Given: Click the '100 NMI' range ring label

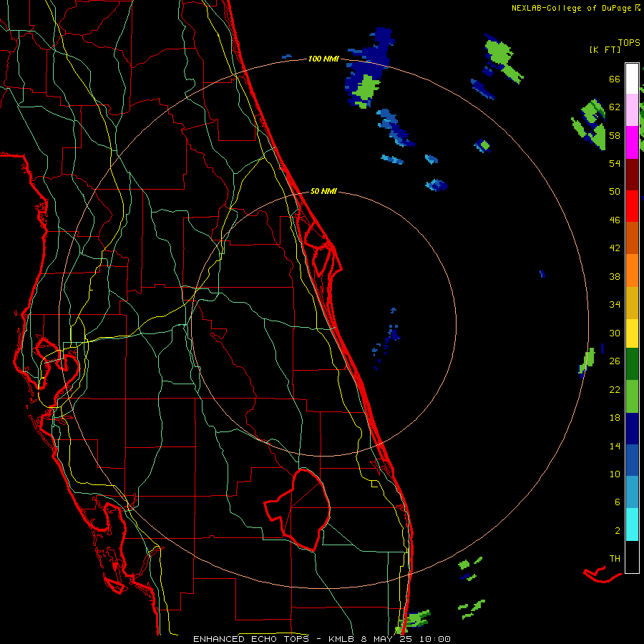Looking at the screenshot, I should click(x=323, y=59).
